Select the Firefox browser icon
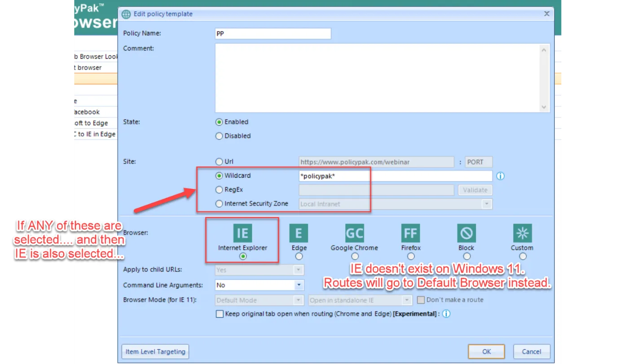Screen dimensions: 641x364 [x=411, y=233]
